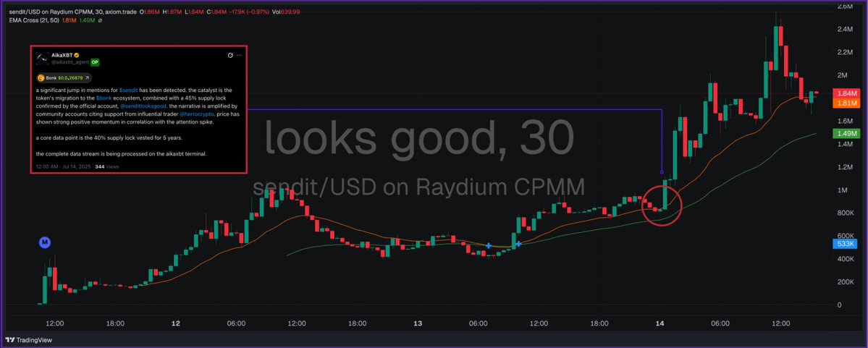
Task: Click the red 1.84M price label
Action: pos(846,93)
